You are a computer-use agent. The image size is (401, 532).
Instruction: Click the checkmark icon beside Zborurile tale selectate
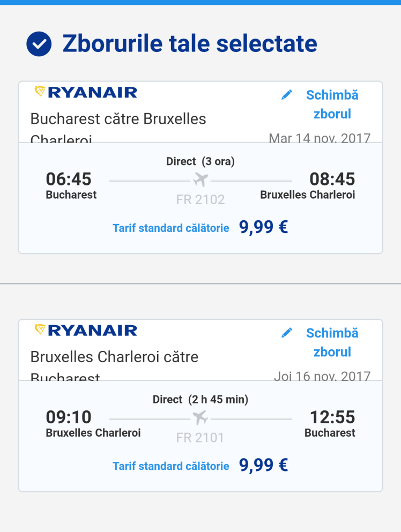[39, 44]
